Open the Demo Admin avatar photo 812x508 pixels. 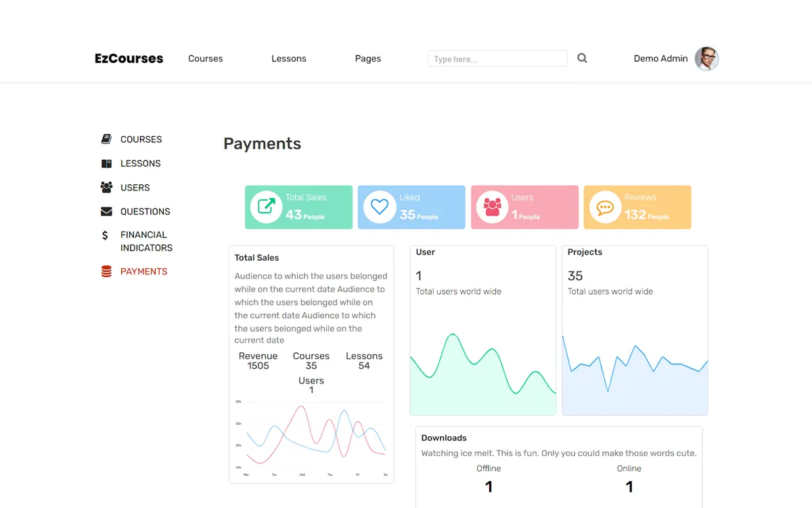click(x=706, y=59)
